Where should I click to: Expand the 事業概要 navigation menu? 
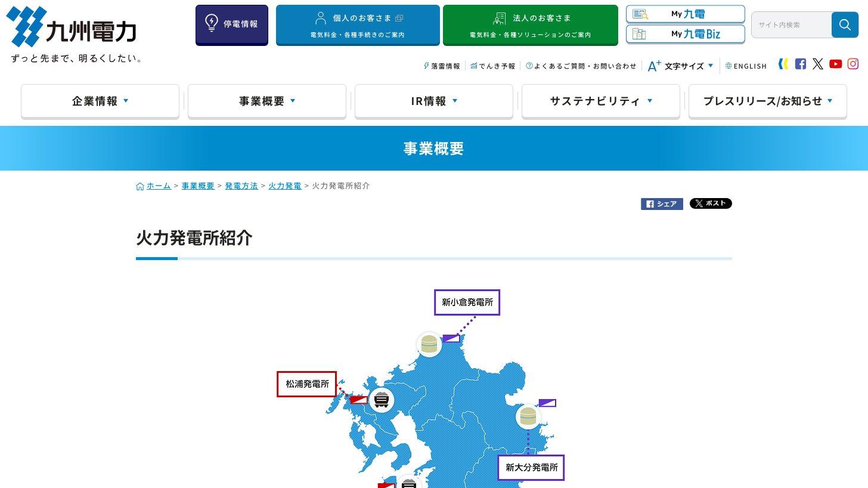pos(267,101)
